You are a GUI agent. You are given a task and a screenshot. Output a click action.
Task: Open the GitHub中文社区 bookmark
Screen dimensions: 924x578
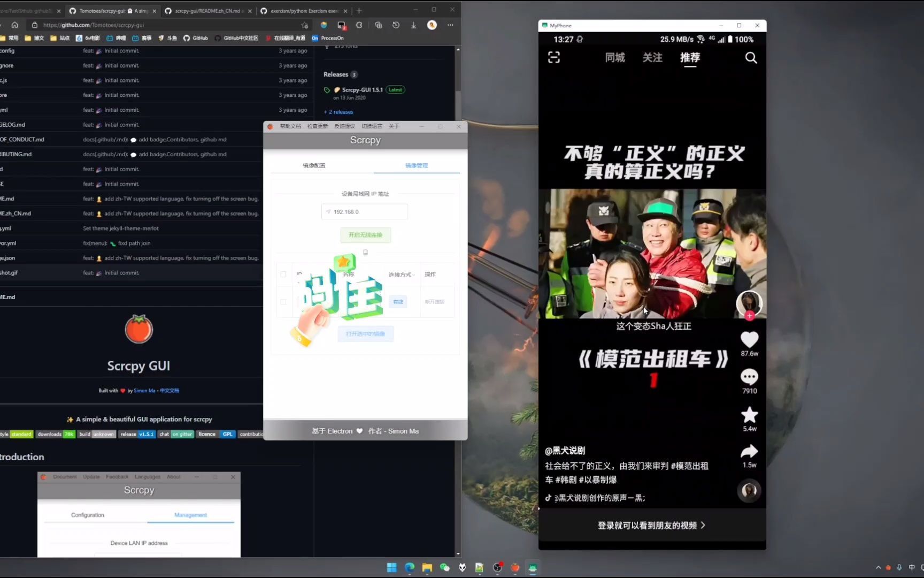coord(236,38)
